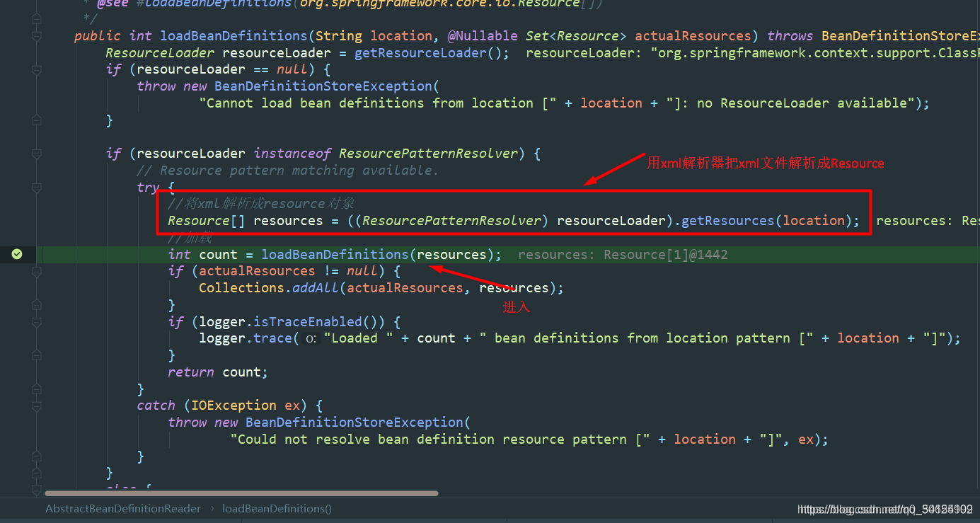Click the verified breakpoint icon in the gutter
The width and height of the screenshot is (980, 523).
17,254
